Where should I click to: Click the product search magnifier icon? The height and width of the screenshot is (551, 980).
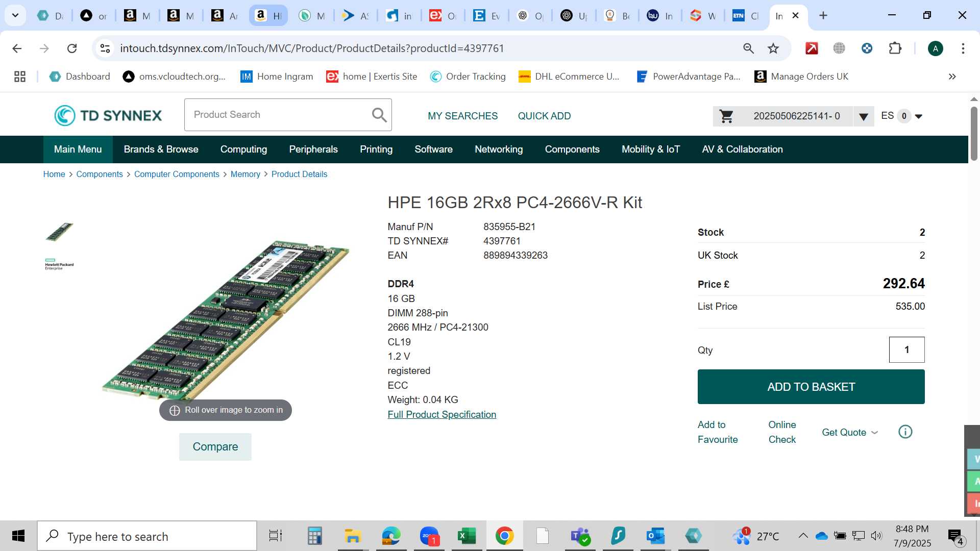(379, 115)
